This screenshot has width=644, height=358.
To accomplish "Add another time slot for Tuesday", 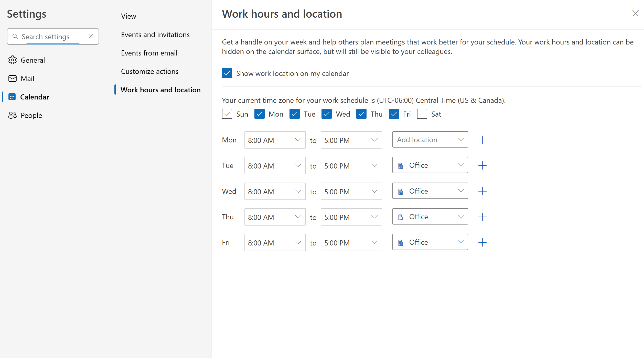I will point(482,165).
